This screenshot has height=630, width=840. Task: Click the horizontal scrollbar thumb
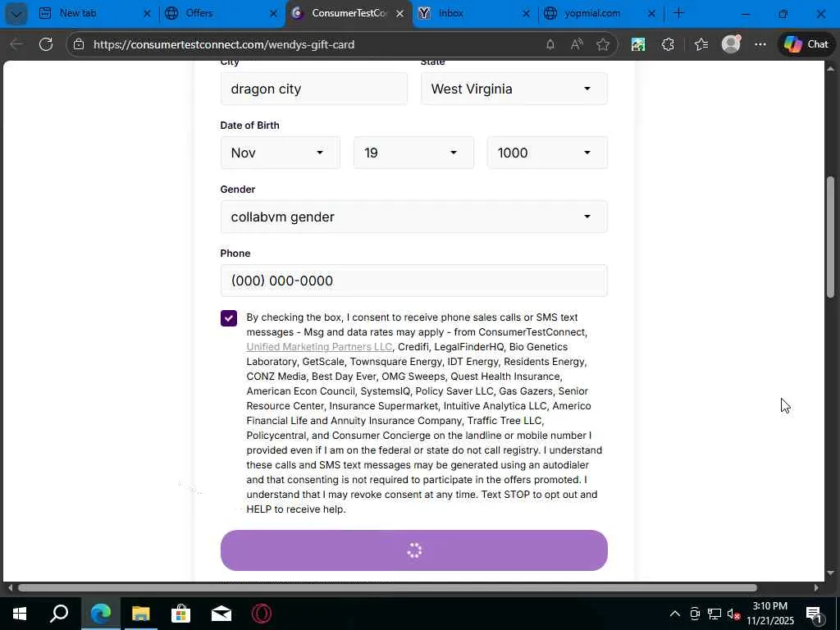point(387,587)
